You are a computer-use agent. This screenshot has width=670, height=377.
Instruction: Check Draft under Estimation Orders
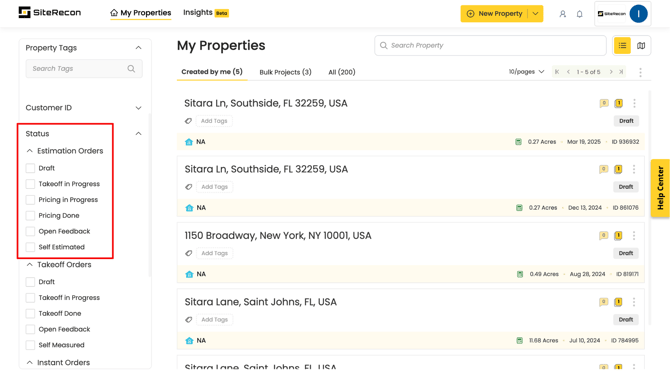[x=30, y=168]
